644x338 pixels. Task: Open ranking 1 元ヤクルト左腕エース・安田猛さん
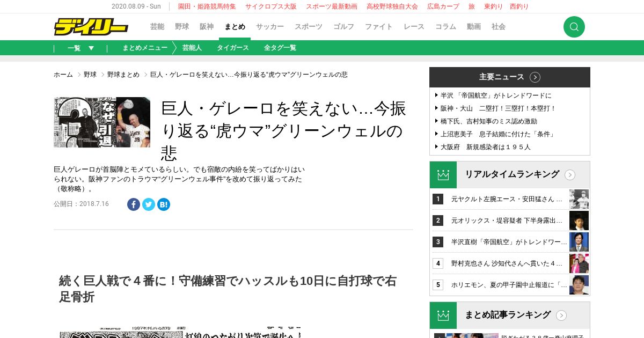coord(507,199)
